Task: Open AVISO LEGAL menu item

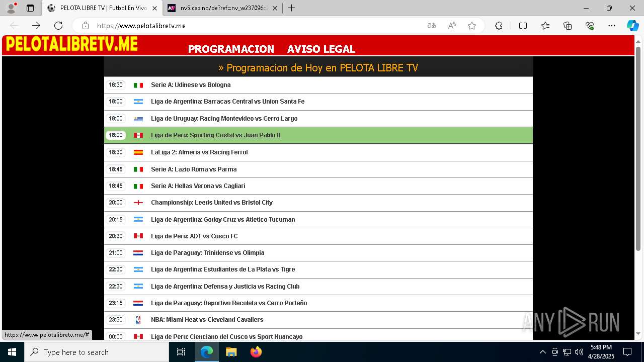Action: click(x=321, y=49)
